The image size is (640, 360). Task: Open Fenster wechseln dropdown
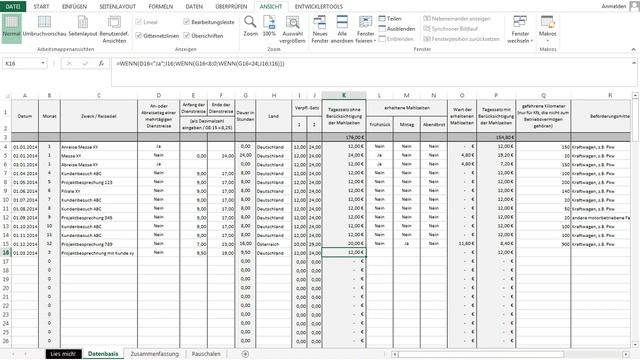click(x=520, y=29)
